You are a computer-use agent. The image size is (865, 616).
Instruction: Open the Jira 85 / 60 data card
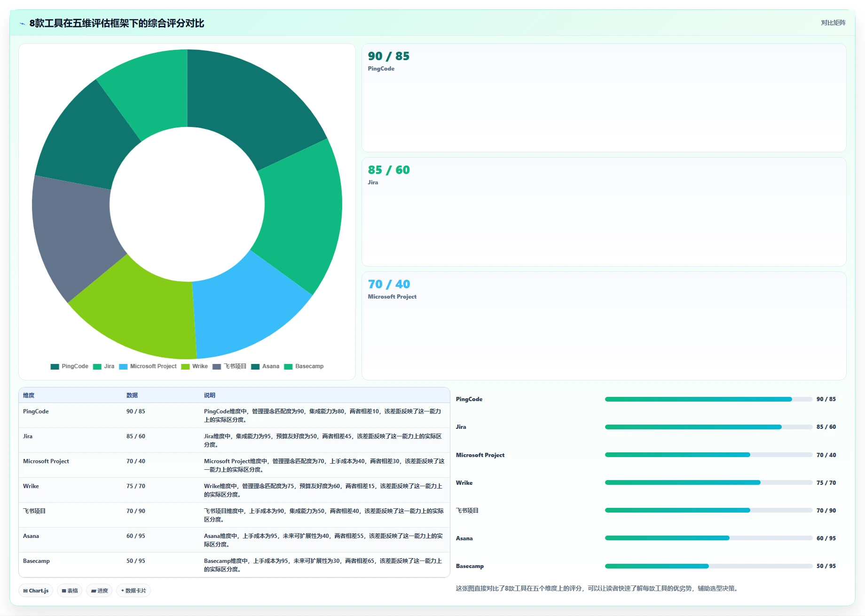point(604,212)
